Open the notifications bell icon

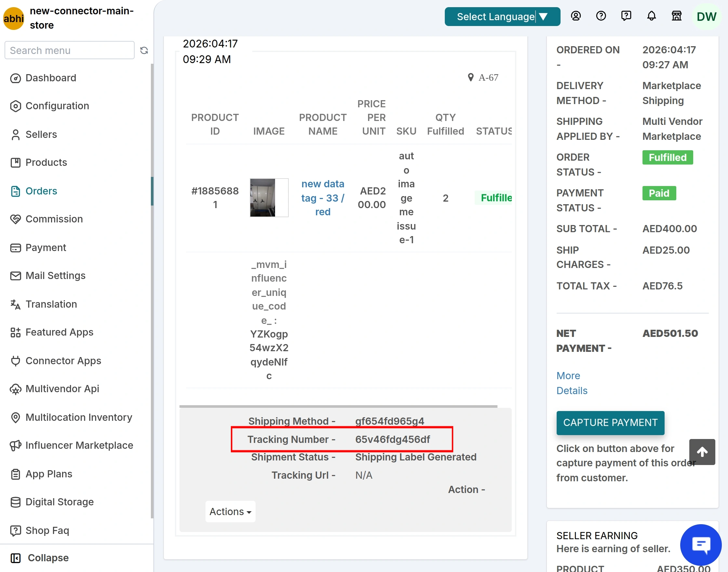pos(651,16)
